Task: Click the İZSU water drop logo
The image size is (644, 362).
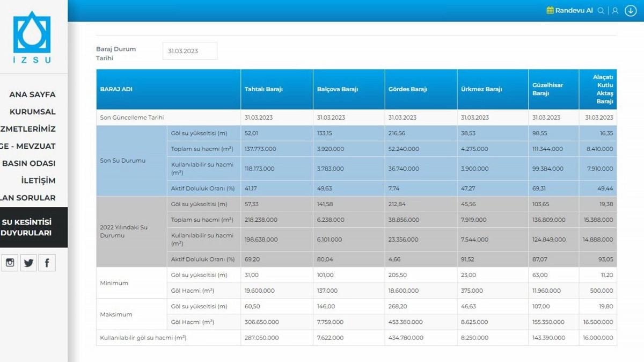Action: [x=32, y=33]
